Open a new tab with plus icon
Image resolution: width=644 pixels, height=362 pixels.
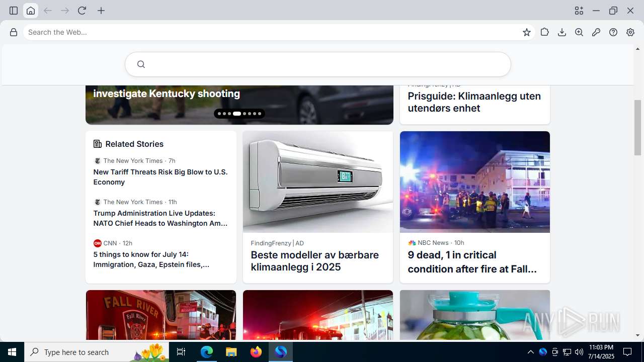(101, 11)
